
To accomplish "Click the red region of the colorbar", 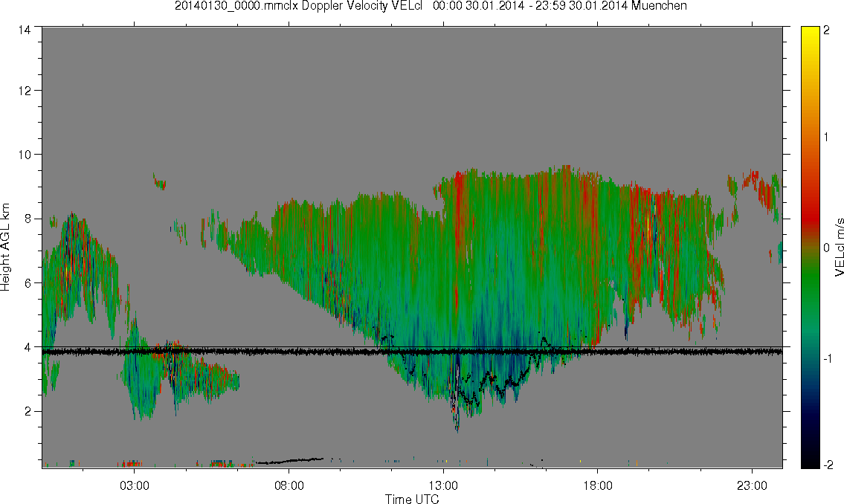I will (x=810, y=213).
